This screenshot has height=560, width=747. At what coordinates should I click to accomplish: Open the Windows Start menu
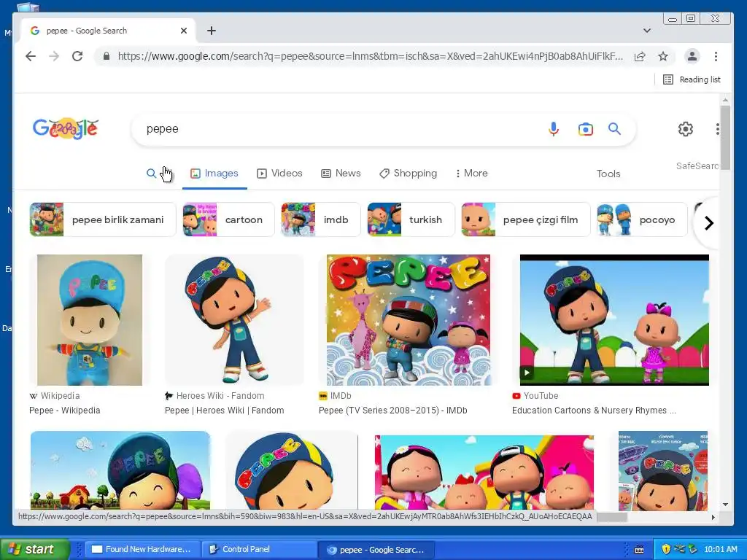[34, 549]
